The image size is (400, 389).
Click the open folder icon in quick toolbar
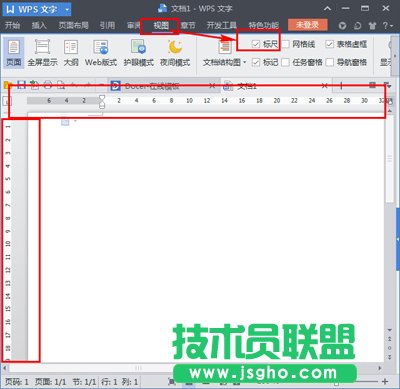click(7, 85)
